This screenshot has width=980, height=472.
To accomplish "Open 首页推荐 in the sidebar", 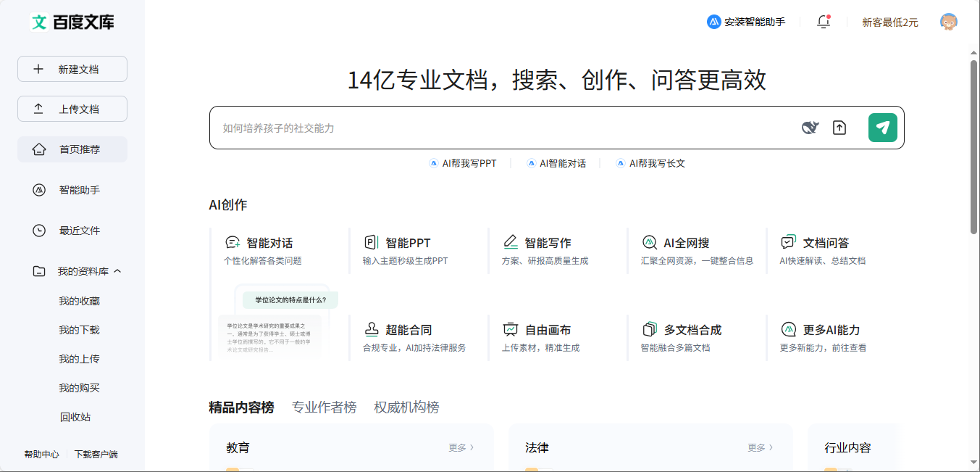I will pyautogui.click(x=72, y=149).
